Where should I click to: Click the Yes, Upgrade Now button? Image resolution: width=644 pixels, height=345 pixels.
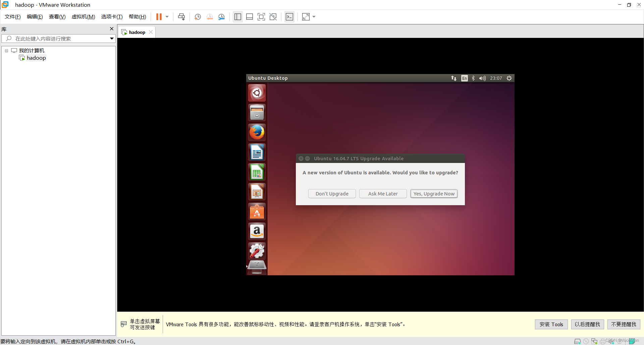coord(434,193)
